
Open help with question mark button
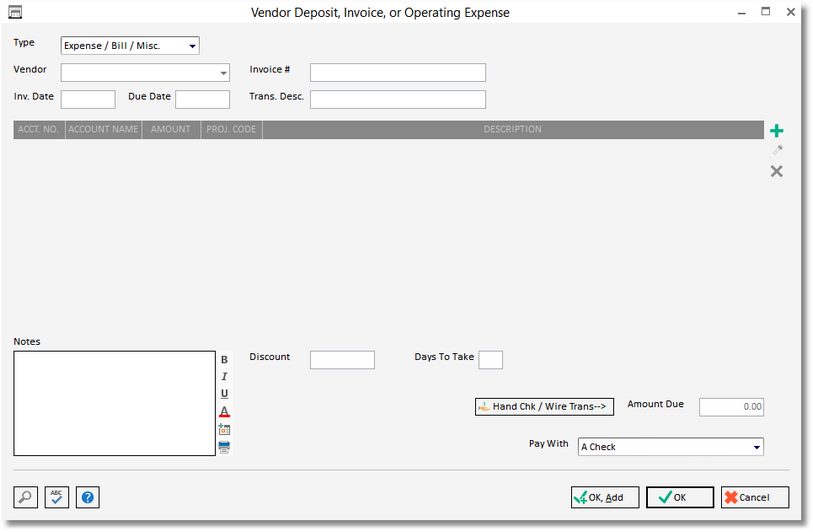coord(88,497)
